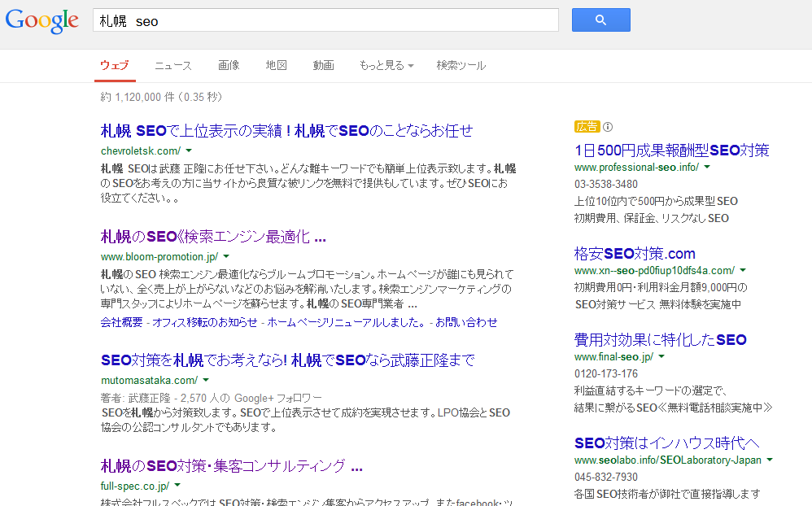Click the green URL www.bloom-promotion.jp/

[159, 256]
